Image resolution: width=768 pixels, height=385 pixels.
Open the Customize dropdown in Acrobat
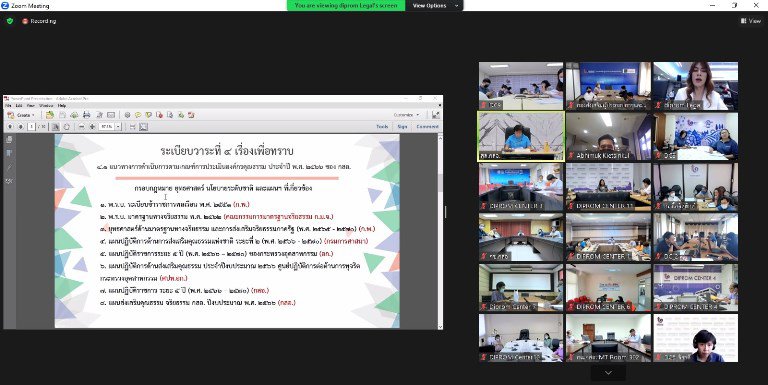pyautogui.click(x=407, y=115)
